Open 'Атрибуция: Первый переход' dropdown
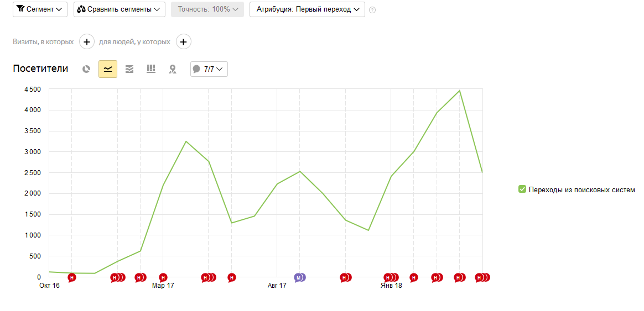Screen dimensions: 644x311 pos(307,9)
